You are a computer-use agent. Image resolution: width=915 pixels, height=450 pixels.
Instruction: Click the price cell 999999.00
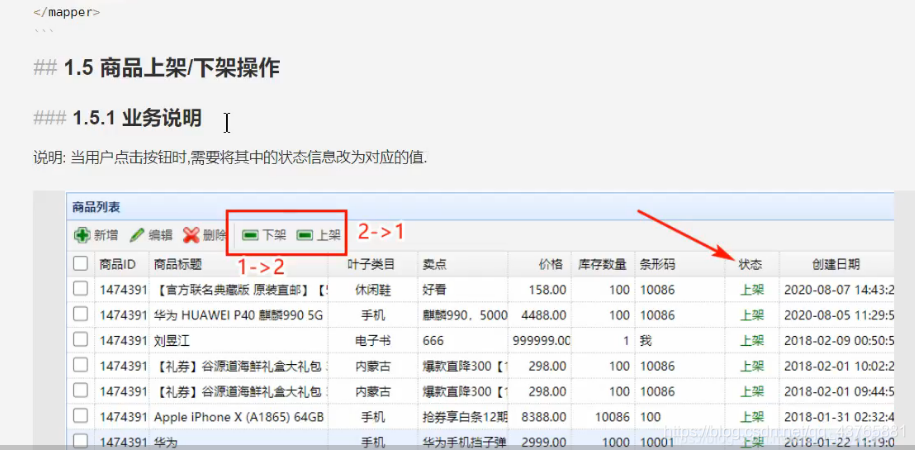[x=541, y=341]
